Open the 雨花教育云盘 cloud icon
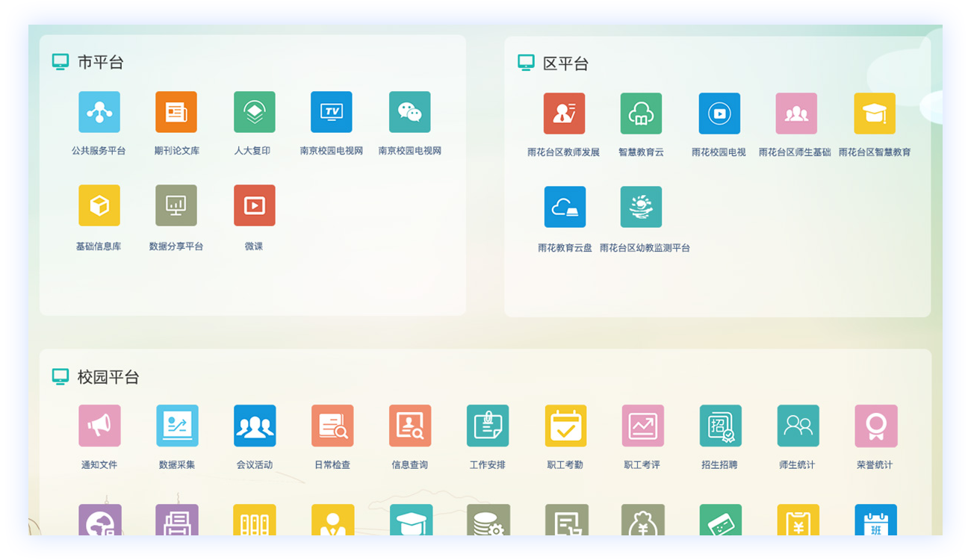The height and width of the screenshot is (560, 971). [x=565, y=207]
